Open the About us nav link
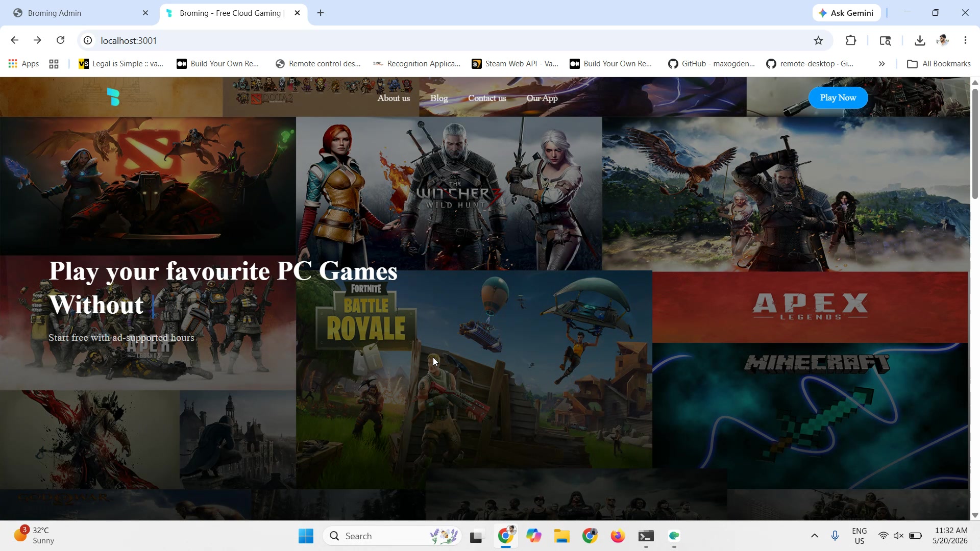The width and height of the screenshot is (980, 551). (x=394, y=98)
